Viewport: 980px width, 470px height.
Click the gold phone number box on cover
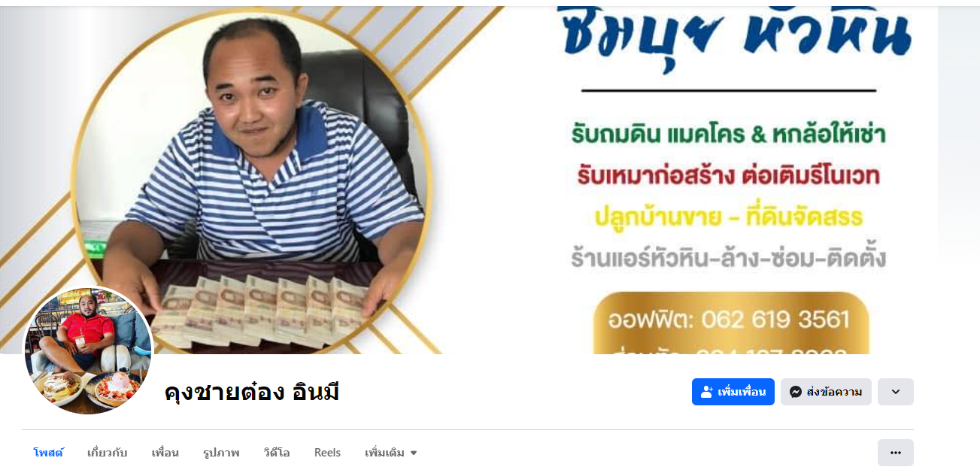(x=731, y=323)
